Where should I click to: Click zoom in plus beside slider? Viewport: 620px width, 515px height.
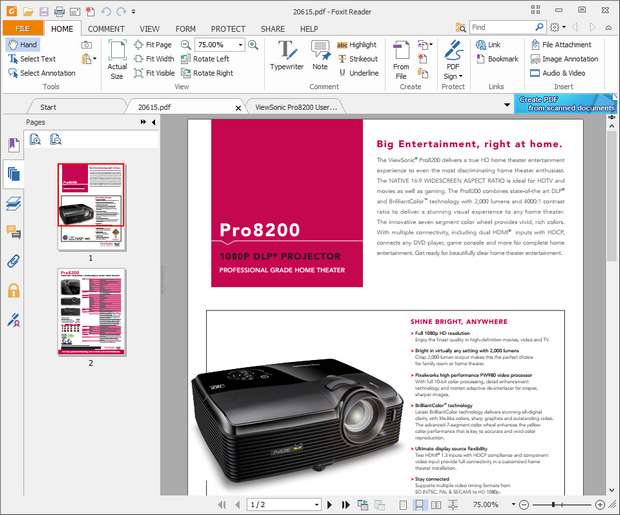click(599, 505)
